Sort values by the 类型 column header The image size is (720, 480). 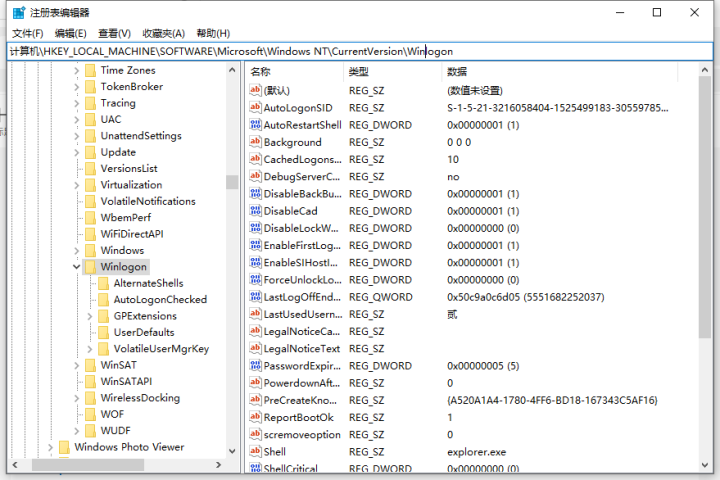point(393,71)
